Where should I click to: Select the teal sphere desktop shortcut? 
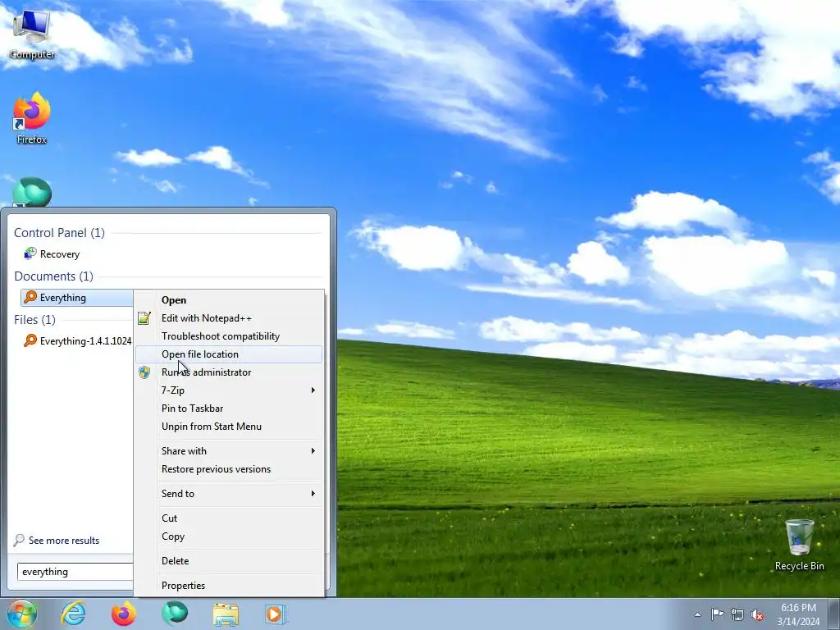point(32,192)
